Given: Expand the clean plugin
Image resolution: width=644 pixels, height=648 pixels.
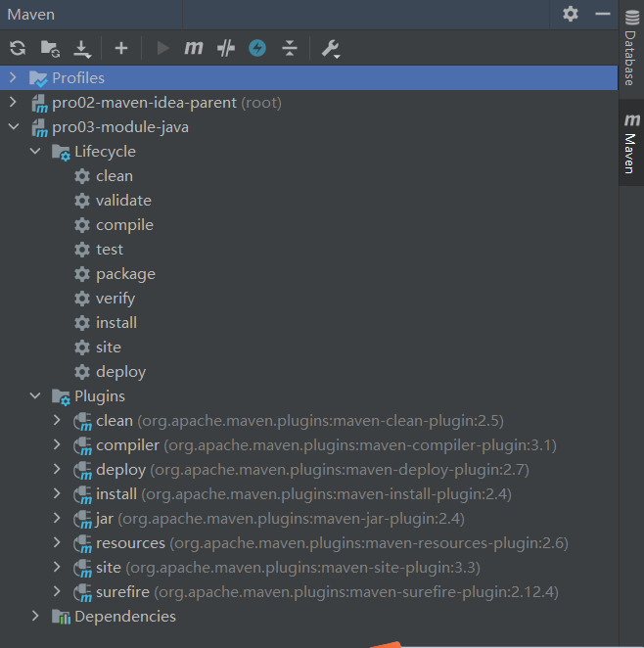Looking at the screenshot, I should click(57, 420).
